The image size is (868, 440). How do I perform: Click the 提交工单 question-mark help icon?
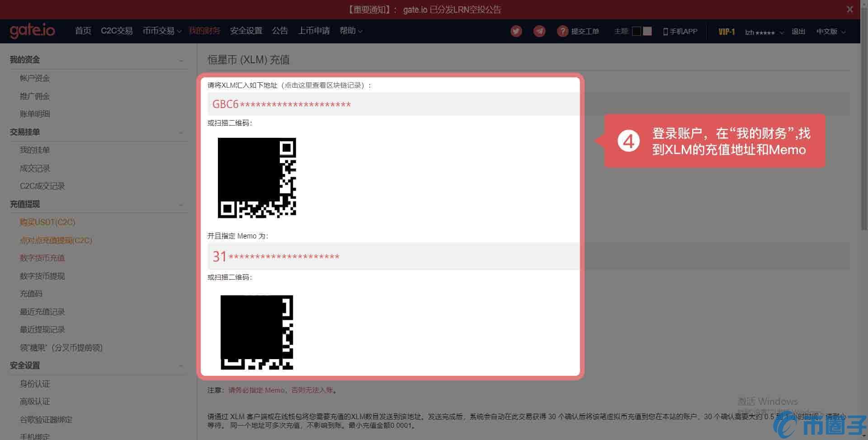tap(562, 31)
